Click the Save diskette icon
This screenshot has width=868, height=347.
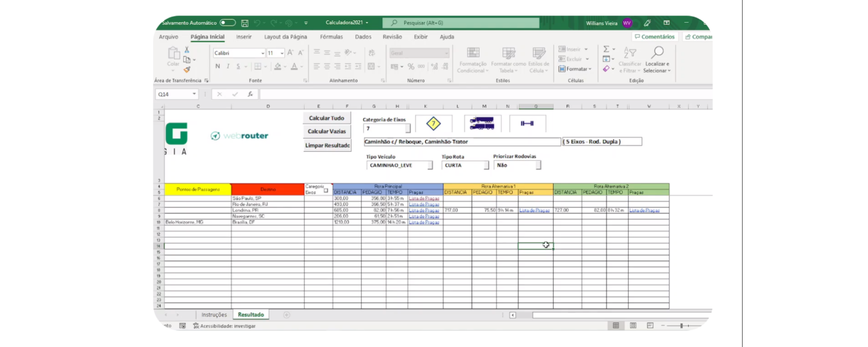click(245, 23)
